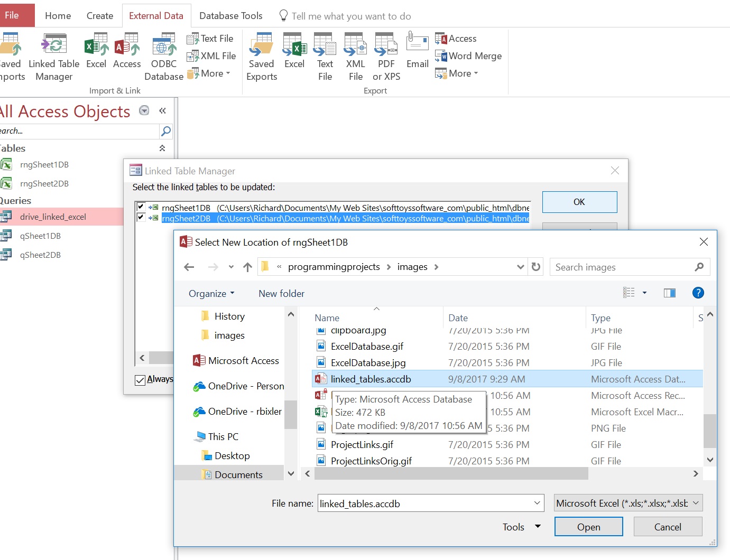This screenshot has width=730, height=560.
Task: Toggle Always prompt for new location checkbox
Action: (x=140, y=380)
